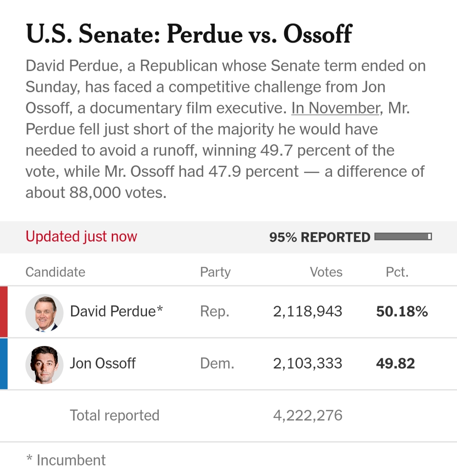Click the 95% reported progress bar
The height and width of the screenshot is (476, 457).
click(403, 237)
